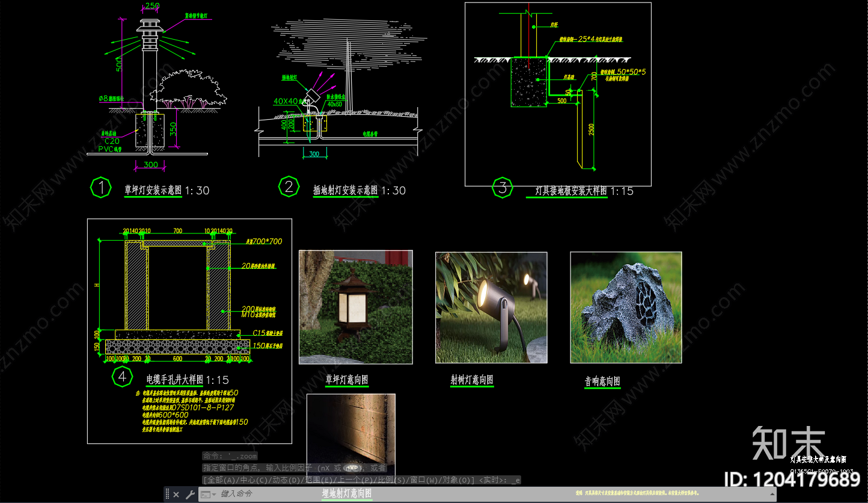
Task: Click the 音响意向图 caption label
Action: pos(602,381)
